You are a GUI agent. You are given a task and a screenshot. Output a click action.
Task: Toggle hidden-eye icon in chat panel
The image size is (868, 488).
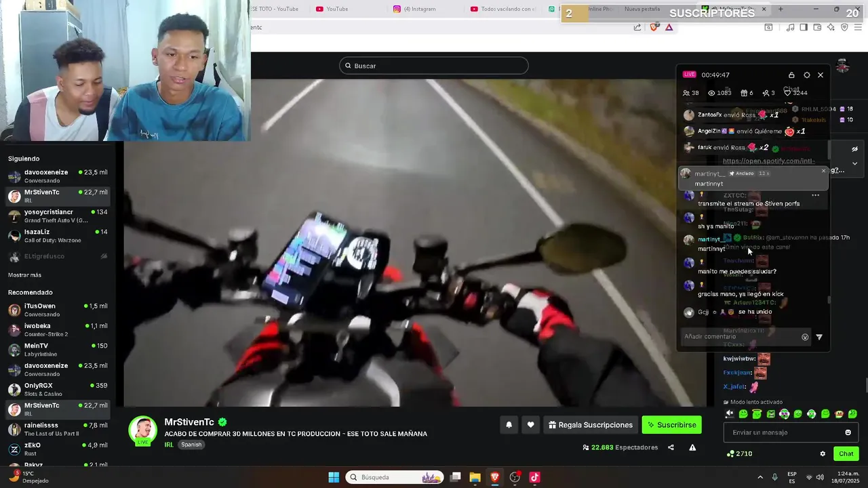[854, 149]
